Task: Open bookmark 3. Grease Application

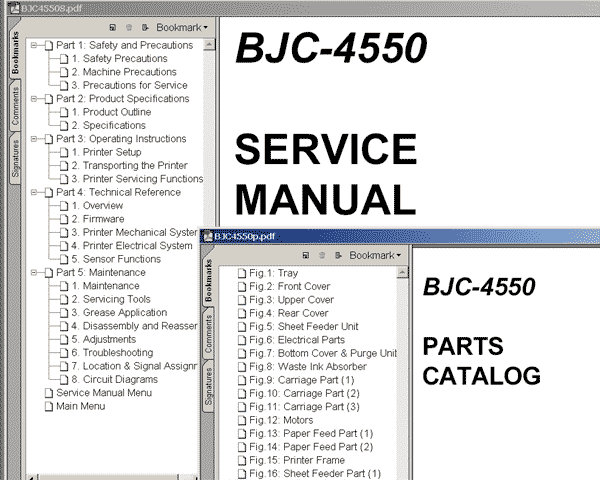Action: [119, 313]
